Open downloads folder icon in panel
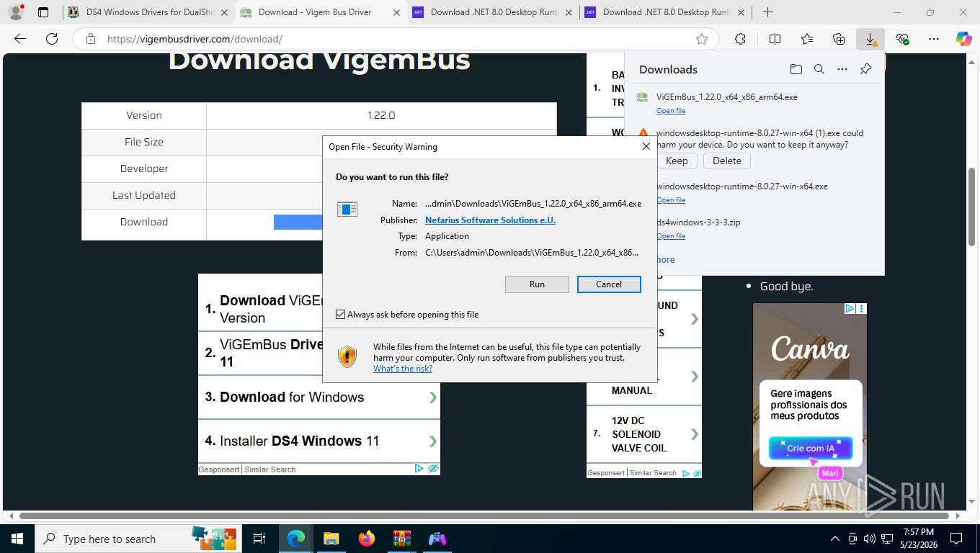The width and height of the screenshot is (980, 553). 796,69
